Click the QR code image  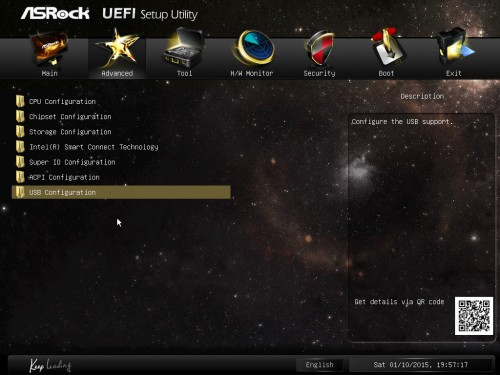tap(474, 316)
